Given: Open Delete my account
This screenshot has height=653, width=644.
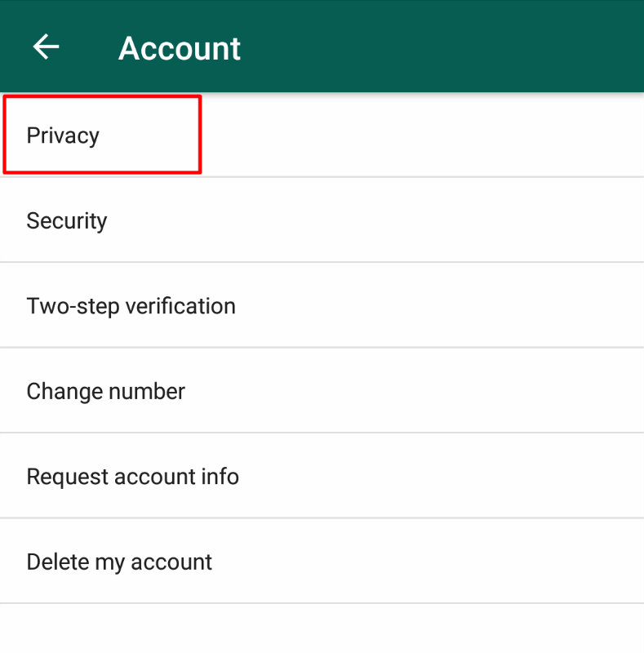Looking at the screenshot, I should (322, 561).
